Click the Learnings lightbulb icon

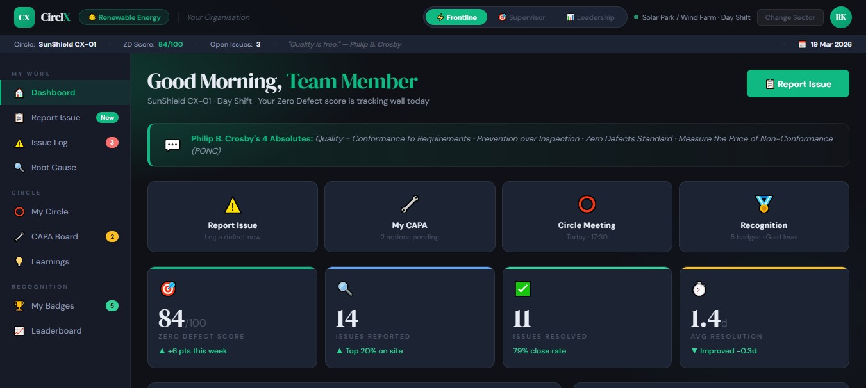pos(19,262)
